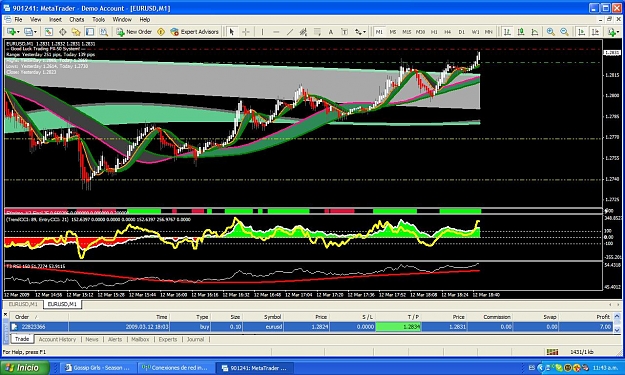This screenshot has width=625, height=375.
Task: Click the Zoom Out magnifier icon
Action: pos(564,32)
